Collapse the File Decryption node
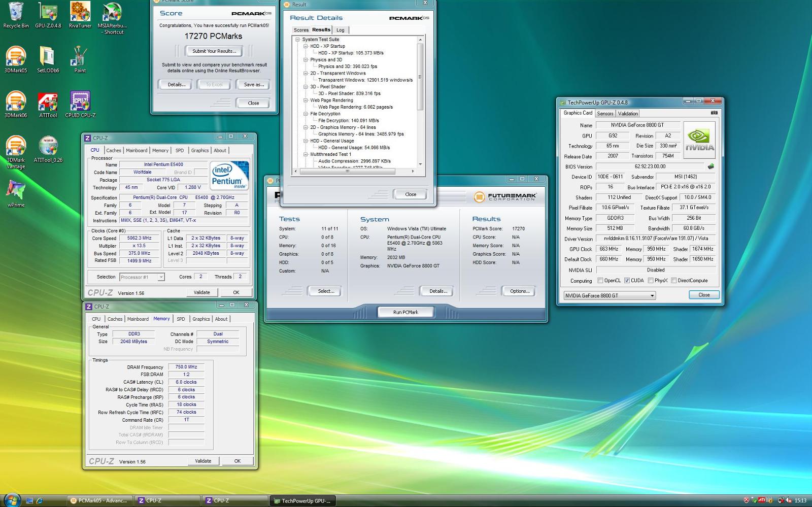Image resolution: width=812 pixels, height=507 pixels. coord(306,114)
